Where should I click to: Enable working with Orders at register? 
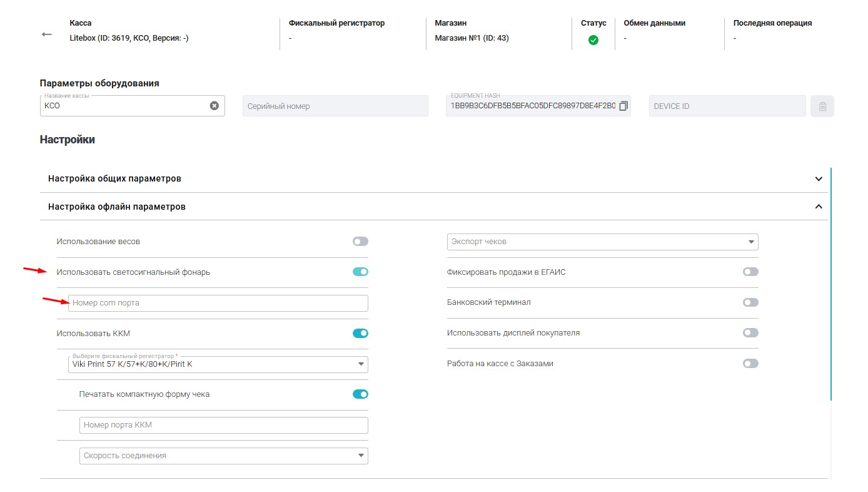(x=750, y=364)
